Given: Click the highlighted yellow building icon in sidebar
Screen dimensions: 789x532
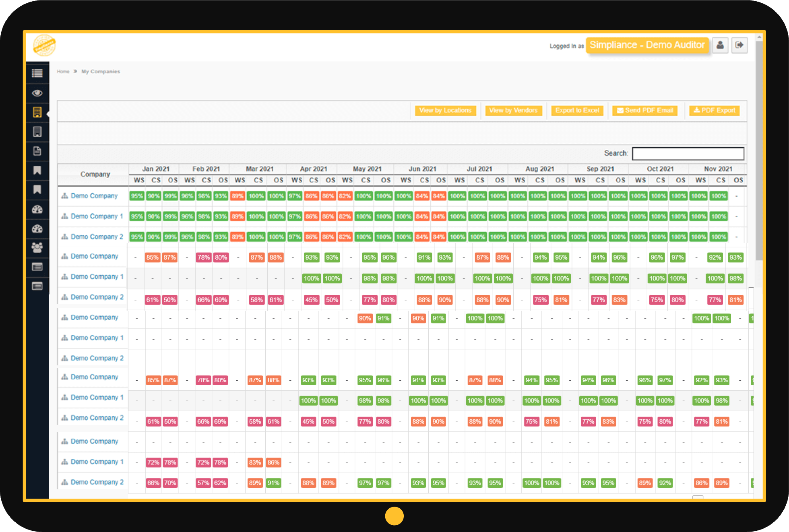Looking at the screenshot, I should click(x=37, y=113).
